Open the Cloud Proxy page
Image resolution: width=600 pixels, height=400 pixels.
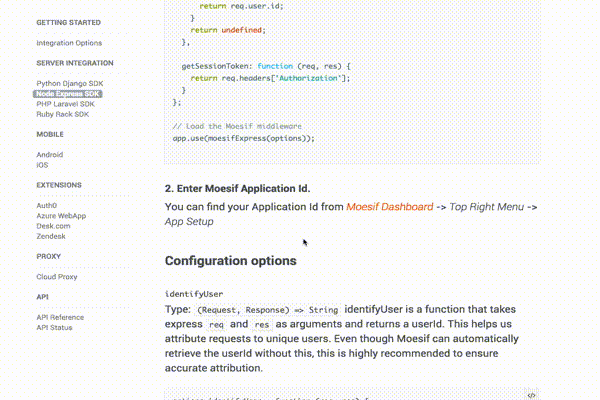pos(57,277)
